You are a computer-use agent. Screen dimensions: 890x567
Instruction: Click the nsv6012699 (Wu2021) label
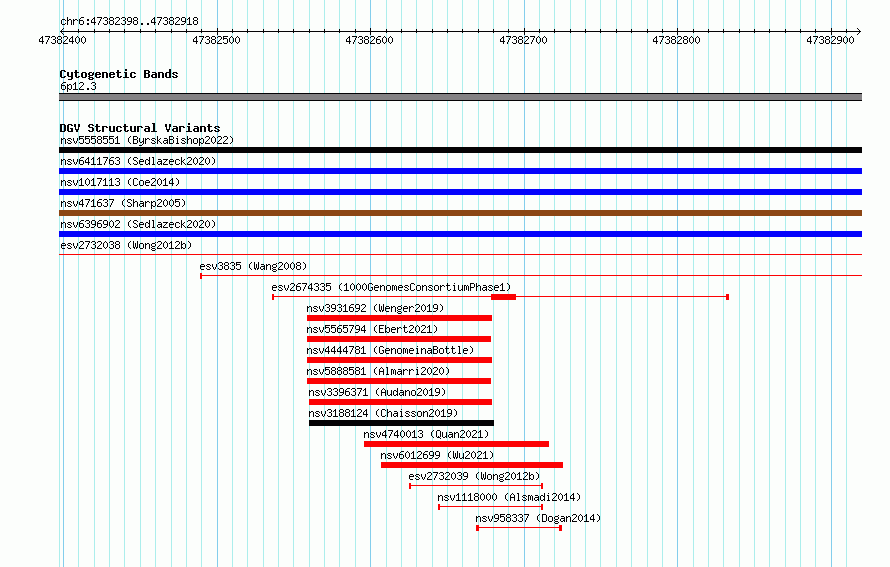point(437,455)
